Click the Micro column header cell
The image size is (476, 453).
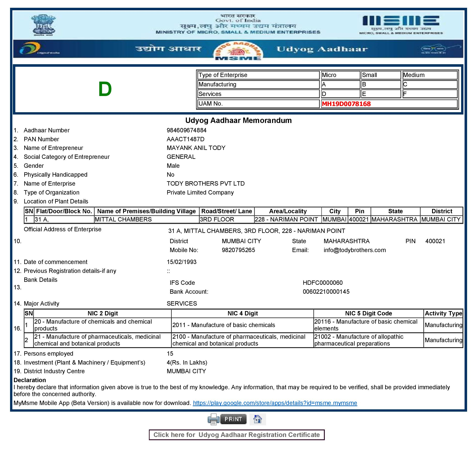(340, 75)
